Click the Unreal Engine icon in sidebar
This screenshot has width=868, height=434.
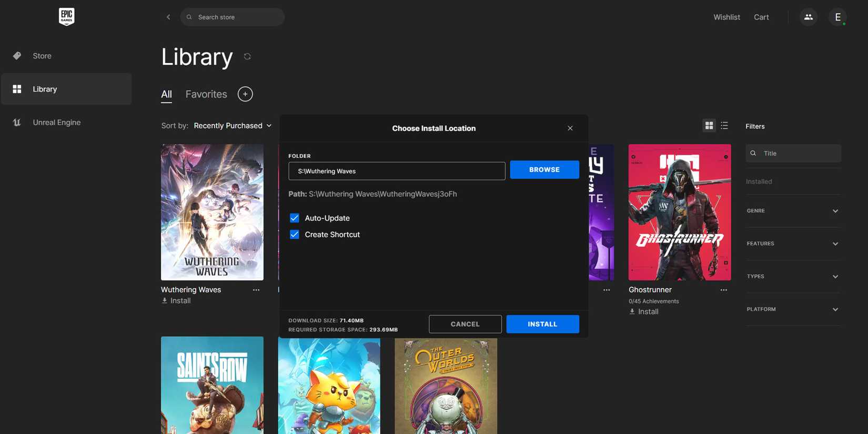[17, 122]
